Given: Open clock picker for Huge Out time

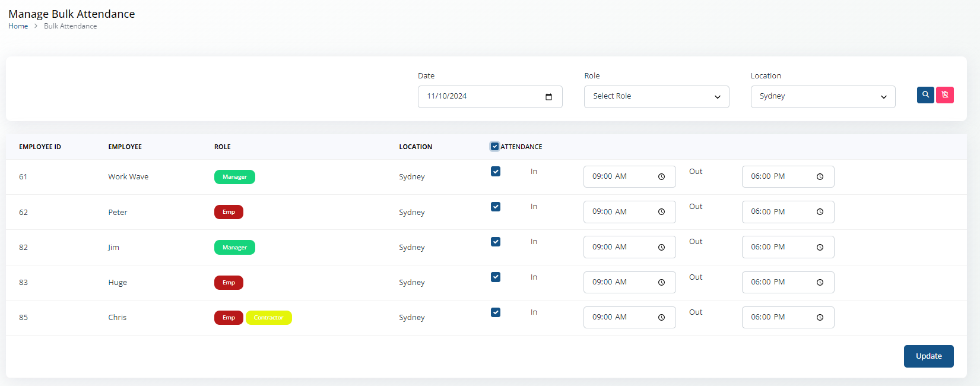Looking at the screenshot, I should coord(820,283).
